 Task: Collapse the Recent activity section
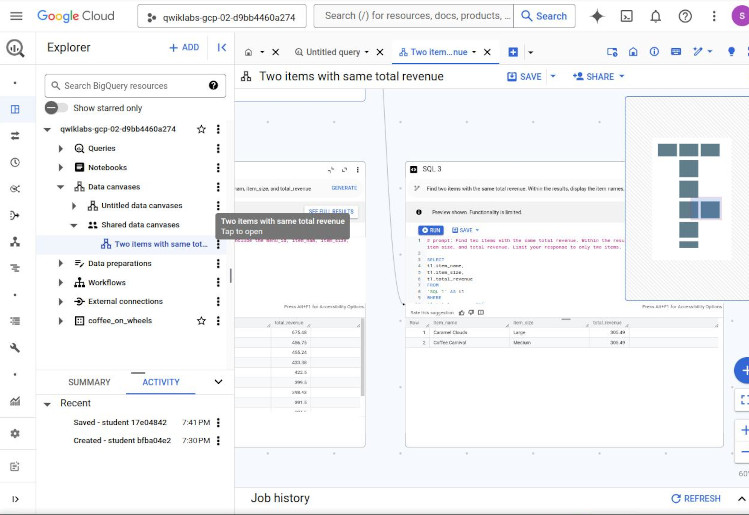point(47,404)
